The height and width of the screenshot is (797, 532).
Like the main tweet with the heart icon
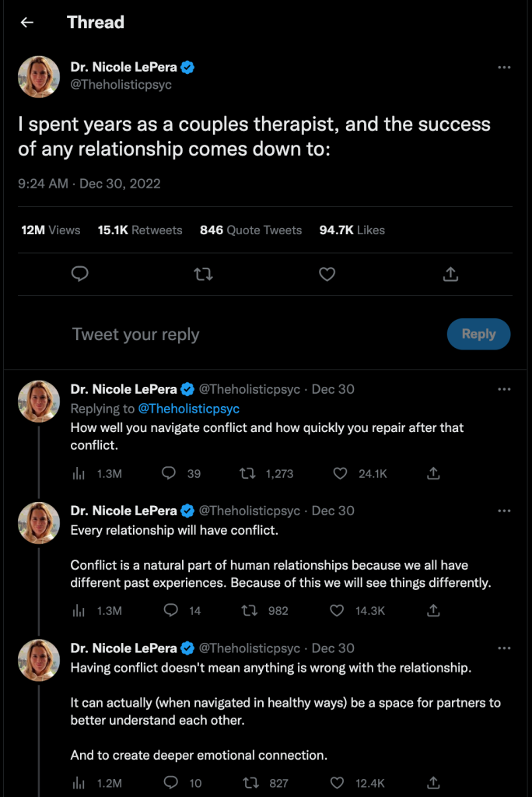(327, 274)
